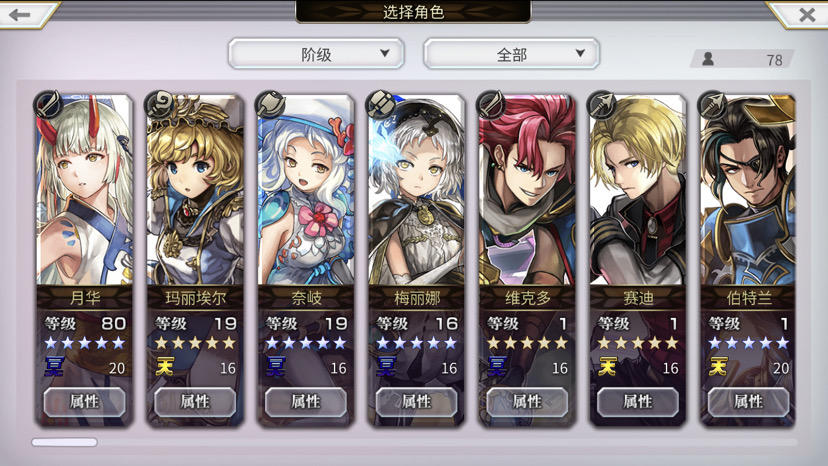The image size is (828, 466).
Task: Select the 奈岐 character portrait
Action: coord(306,190)
